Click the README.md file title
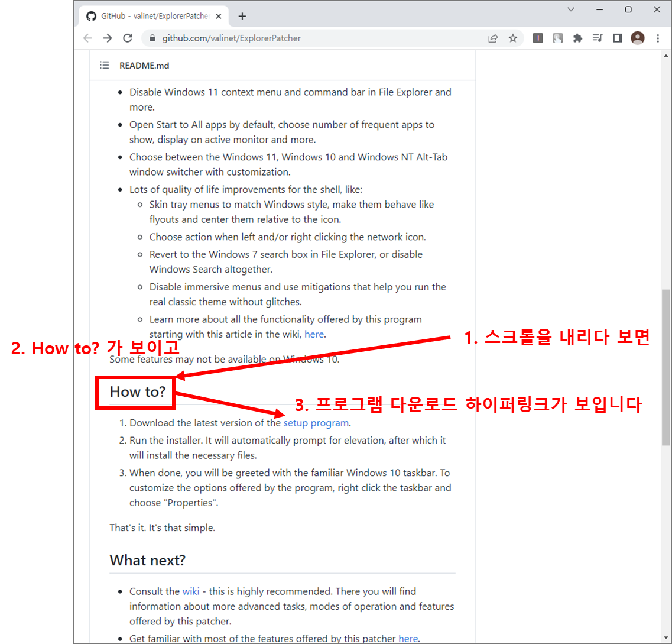The height and width of the screenshot is (644, 672). pyautogui.click(x=144, y=66)
